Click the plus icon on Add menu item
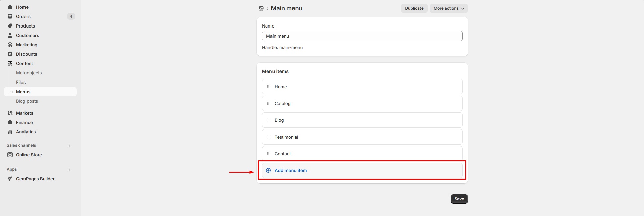The width and height of the screenshot is (644, 216). (x=268, y=170)
